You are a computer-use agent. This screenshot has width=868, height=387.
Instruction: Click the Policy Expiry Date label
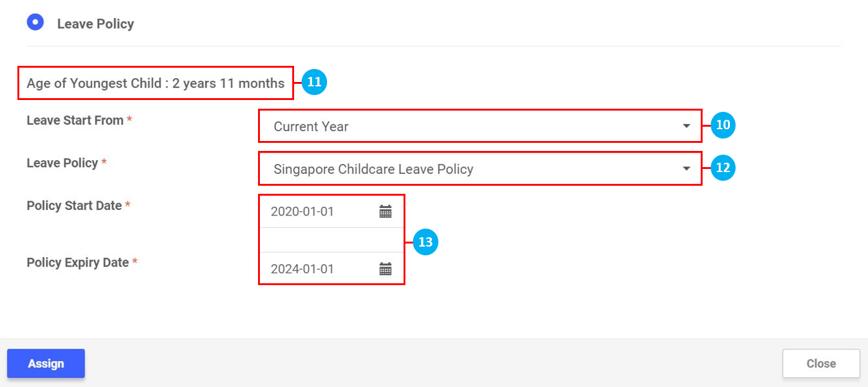pos(78,263)
